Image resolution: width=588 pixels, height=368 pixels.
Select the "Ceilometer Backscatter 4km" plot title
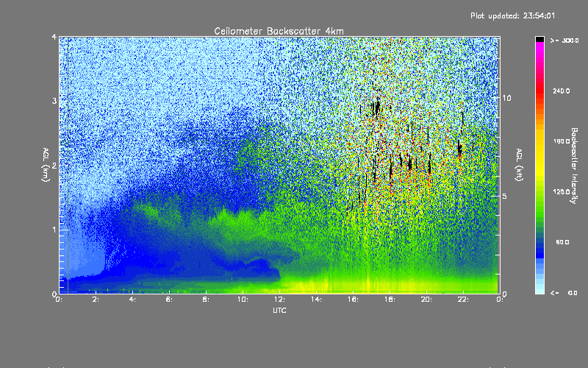point(279,31)
